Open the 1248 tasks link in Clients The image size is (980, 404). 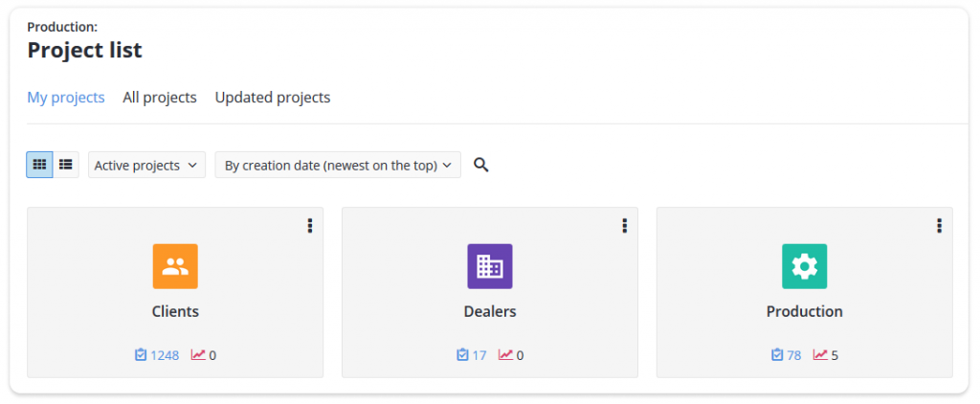pos(157,355)
